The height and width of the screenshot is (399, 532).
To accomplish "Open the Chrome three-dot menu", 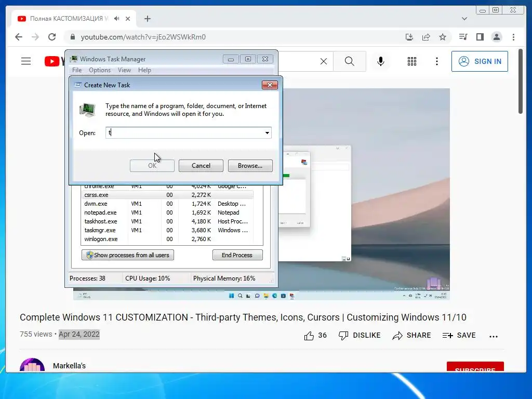I will click(513, 37).
